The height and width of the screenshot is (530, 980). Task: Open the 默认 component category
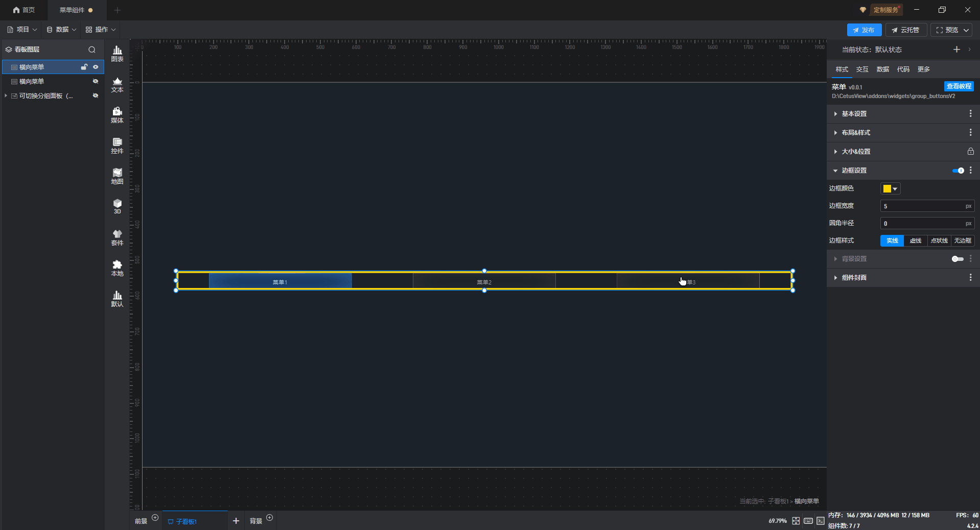[x=117, y=299]
